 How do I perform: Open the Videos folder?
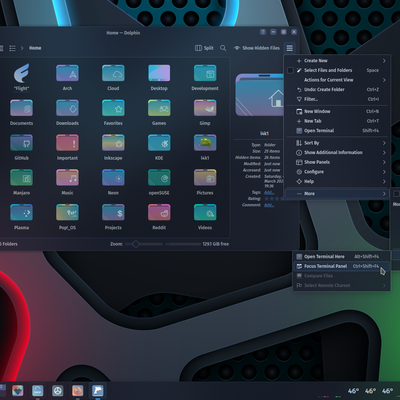(205, 216)
